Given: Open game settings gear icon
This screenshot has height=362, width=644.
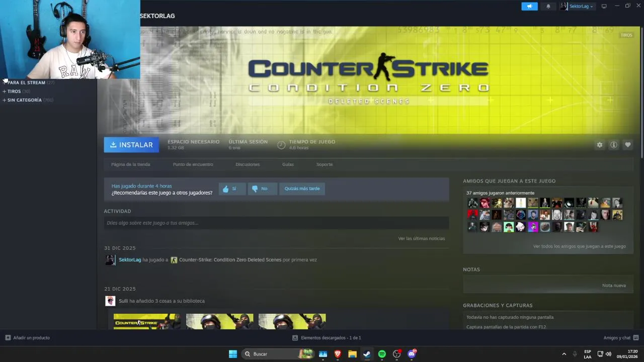Looking at the screenshot, I should click(600, 145).
